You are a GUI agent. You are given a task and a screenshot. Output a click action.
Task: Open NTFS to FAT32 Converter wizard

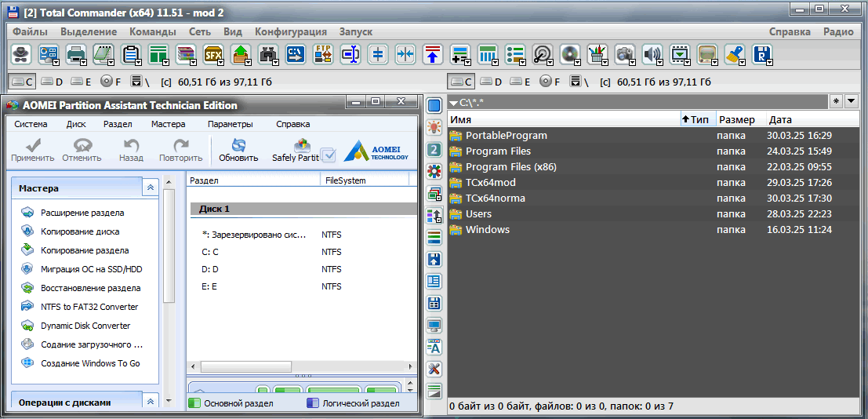[x=89, y=307]
